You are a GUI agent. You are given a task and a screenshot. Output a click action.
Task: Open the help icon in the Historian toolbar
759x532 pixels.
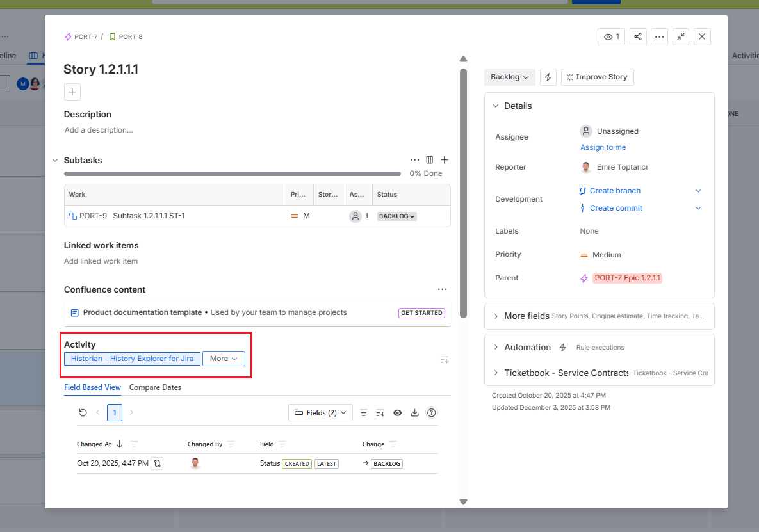coord(431,412)
